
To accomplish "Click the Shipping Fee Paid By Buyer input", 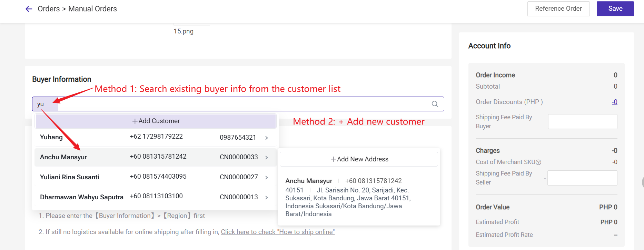I will [582, 122].
